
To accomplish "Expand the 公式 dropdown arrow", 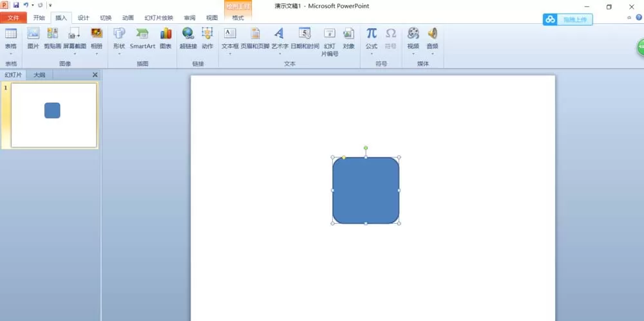I will [372, 53].
